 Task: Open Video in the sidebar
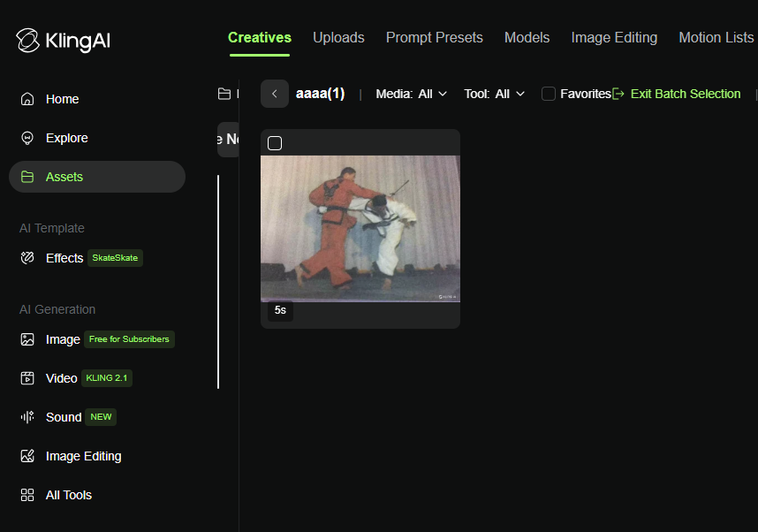(61, 378)
